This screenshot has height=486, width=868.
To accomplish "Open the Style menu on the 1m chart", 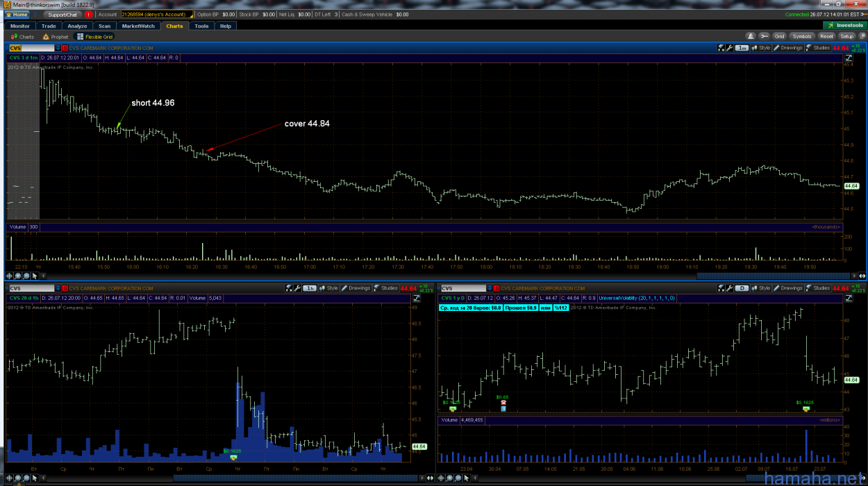I will click(x=761, y=48).
